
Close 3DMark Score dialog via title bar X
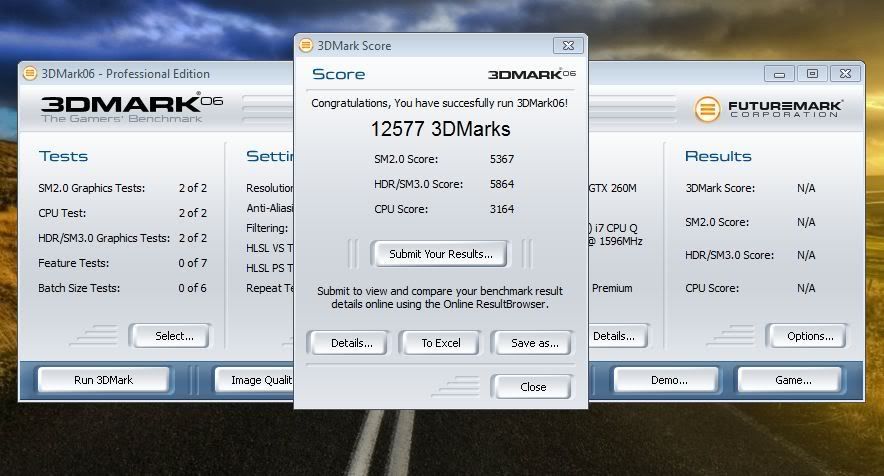(568, 46)
